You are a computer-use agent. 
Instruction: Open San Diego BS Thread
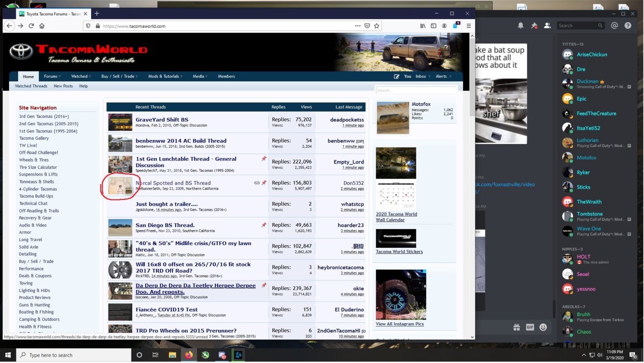pyautogui.click(x=165, y=225)
